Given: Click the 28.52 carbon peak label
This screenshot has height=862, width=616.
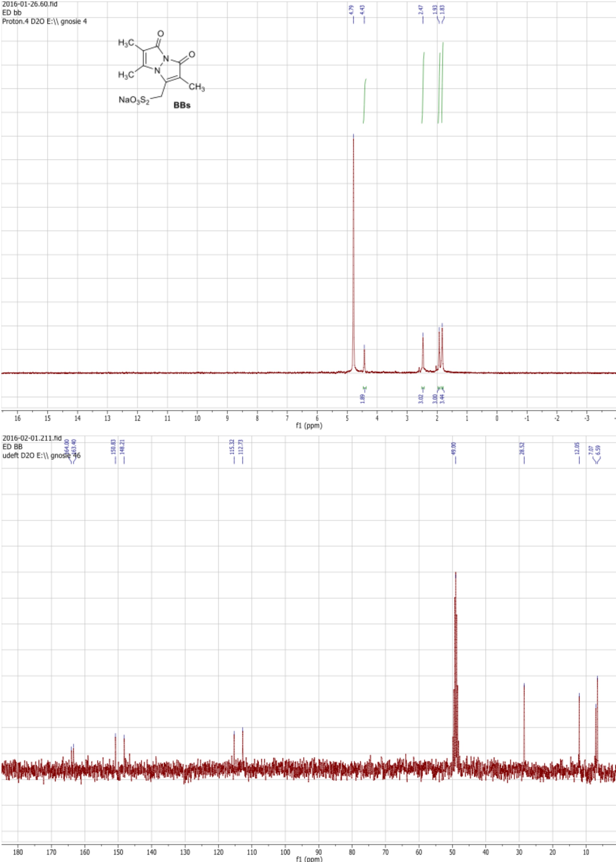Looking at the screenshot, I should tap(522, 449).
